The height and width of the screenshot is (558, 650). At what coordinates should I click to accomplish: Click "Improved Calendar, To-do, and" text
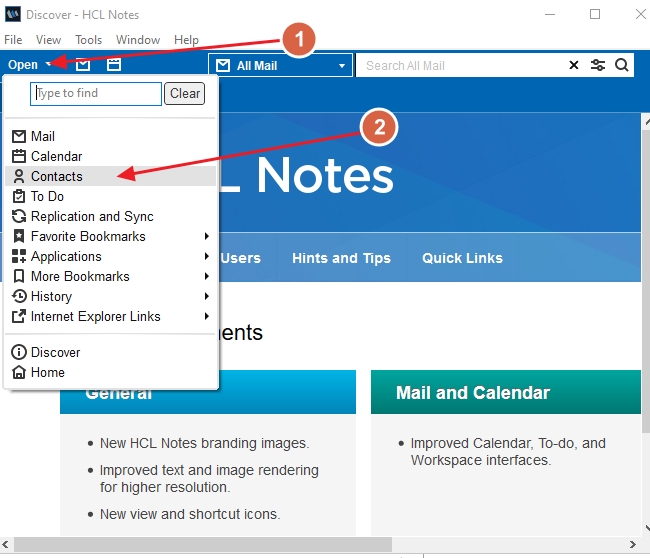coord(508,443)
